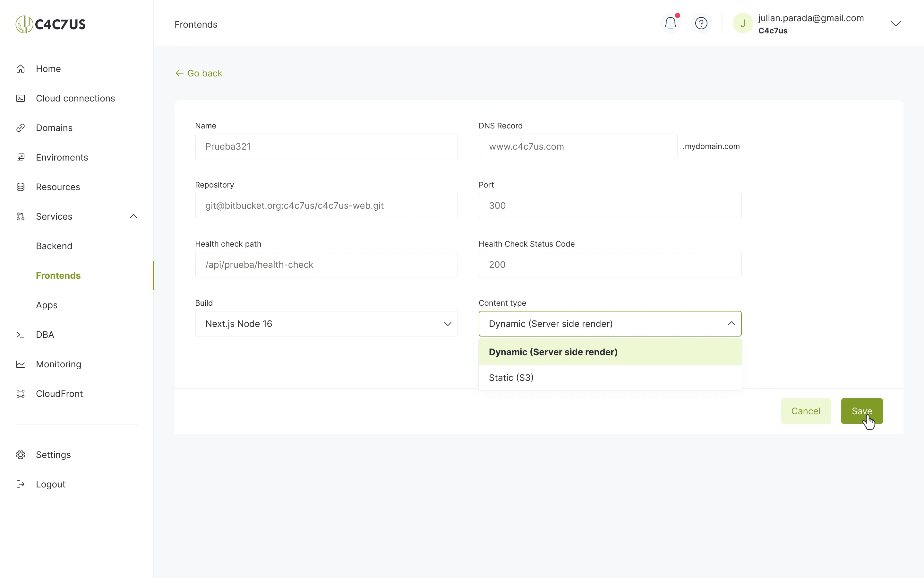Click the Home house icon
Screen dimensions: 924x578
point(21,69)
